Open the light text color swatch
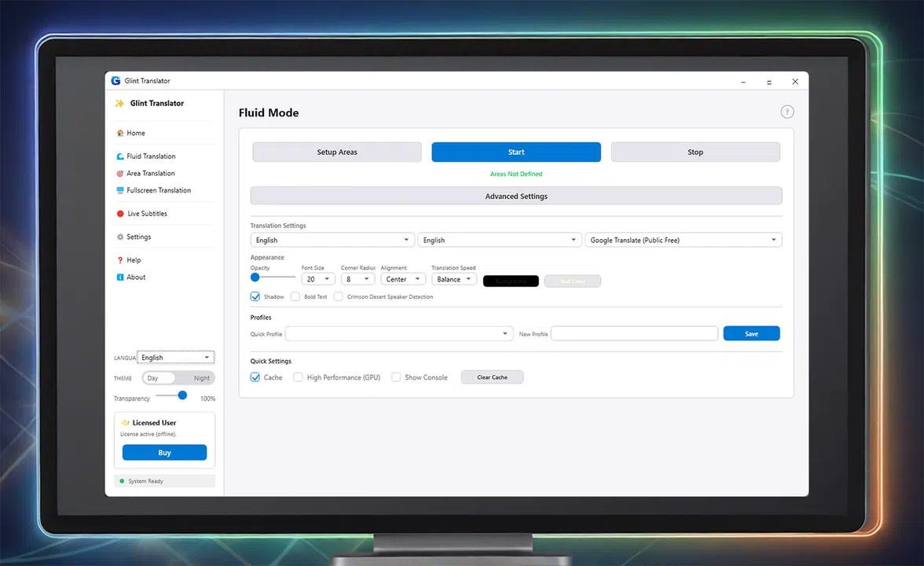This screenshot has width=924, height=566. coord(573,281)
